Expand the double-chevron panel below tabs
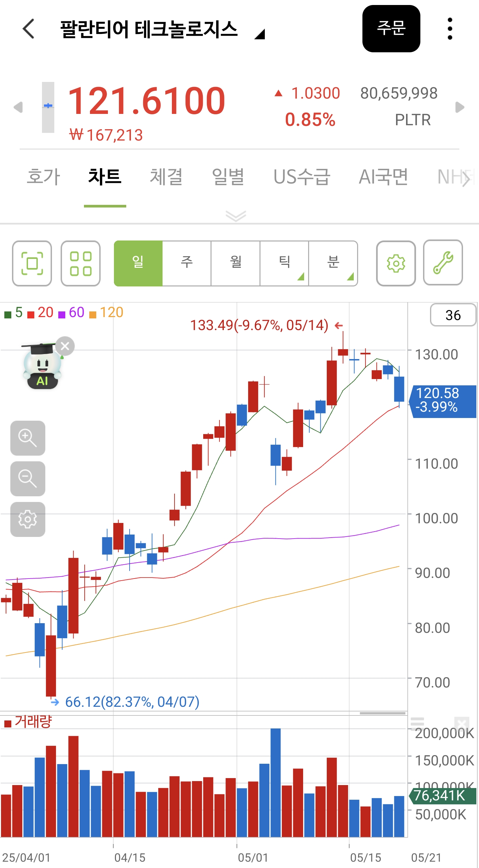This screenshot has height=868, width=479. click(236, 216)
